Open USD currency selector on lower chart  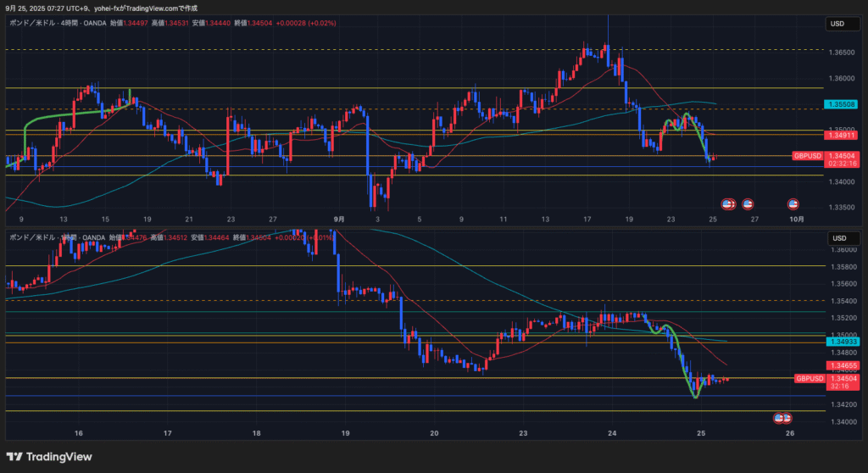click(837, 238)
